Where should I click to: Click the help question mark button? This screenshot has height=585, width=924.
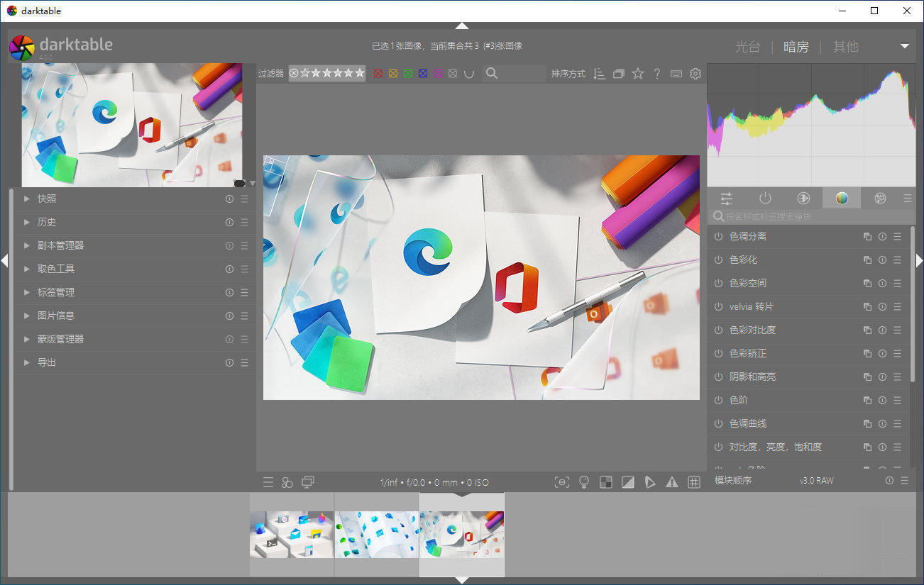click(656, 73)
